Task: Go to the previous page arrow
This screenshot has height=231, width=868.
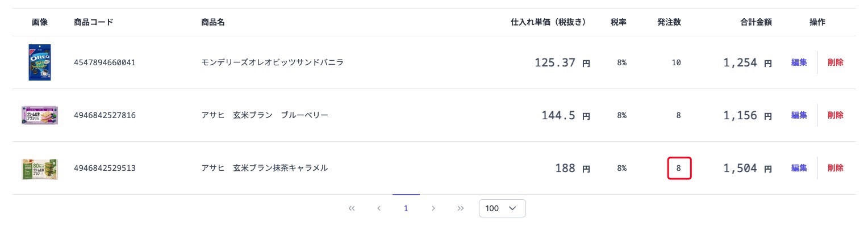Action: pyautogui.click(x=379, y=208)
